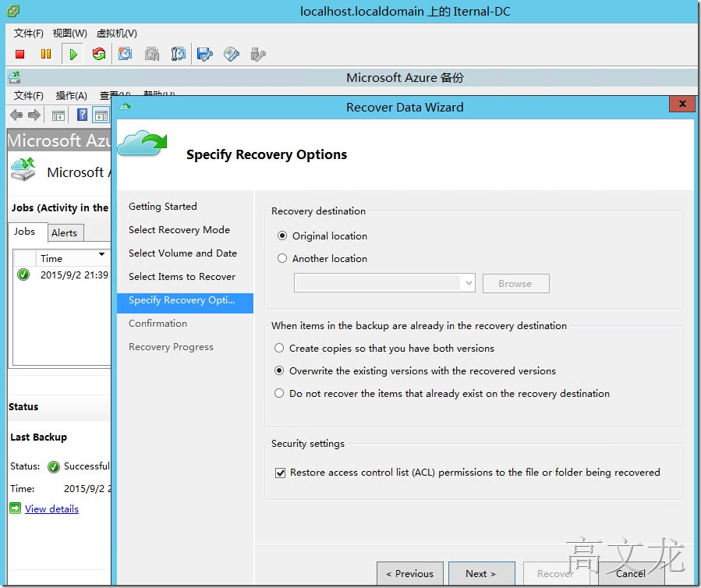Choose Do not recover existing items option
Image resolution: width=701 pixels, height=588 pixels.
[279, 394]
